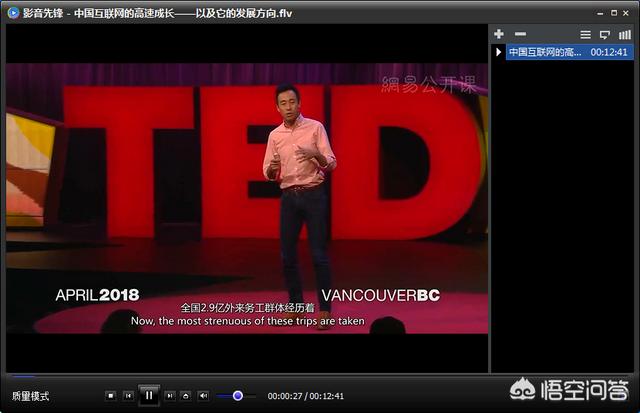This screenshot has height=413, width=640.
Task: Maximize the player window
Action: pos(613,13)
